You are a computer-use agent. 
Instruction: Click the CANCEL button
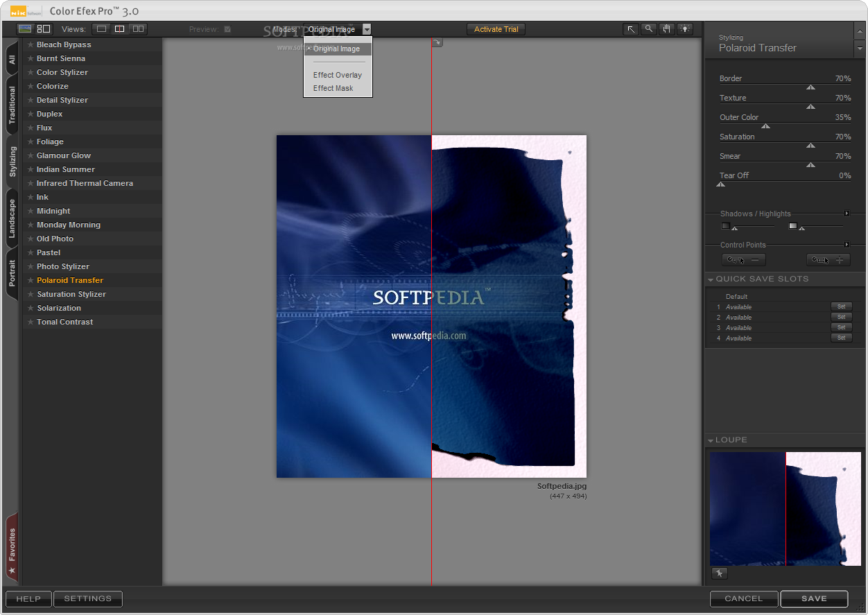744,599
